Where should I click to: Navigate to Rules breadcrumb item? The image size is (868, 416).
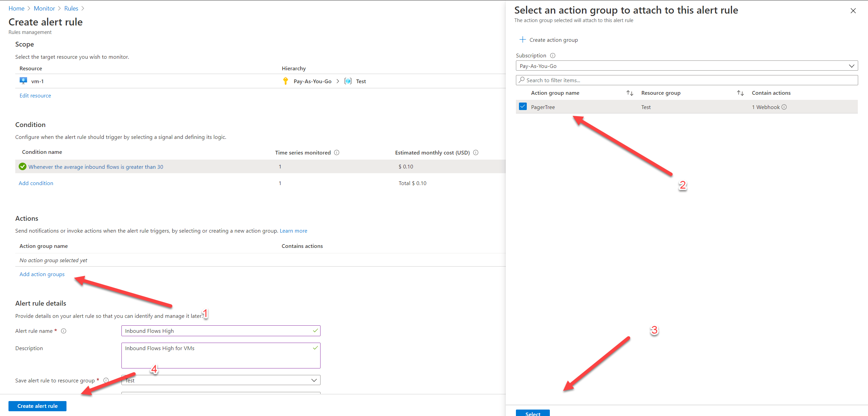(x=71, y=8)
